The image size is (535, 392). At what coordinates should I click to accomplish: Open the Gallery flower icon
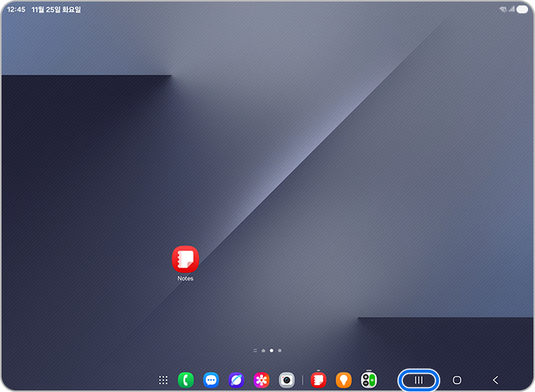tap(261, 380)
